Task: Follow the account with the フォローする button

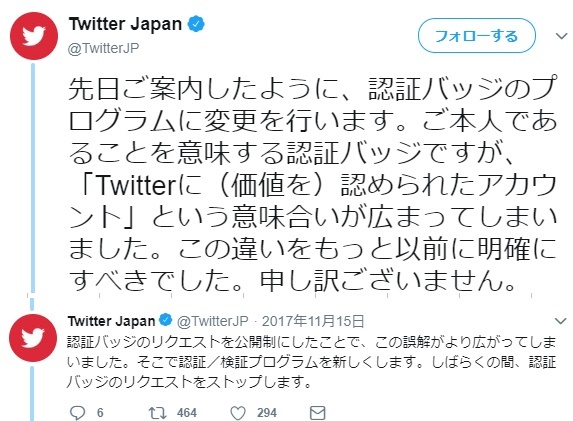Action: coord(477,36)
